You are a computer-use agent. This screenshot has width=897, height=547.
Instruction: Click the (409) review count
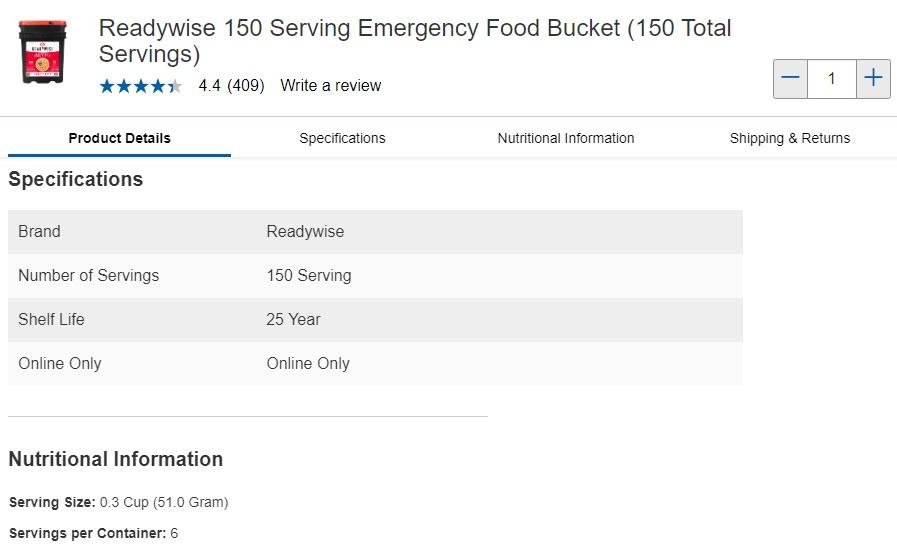click(x=246, y=86)
